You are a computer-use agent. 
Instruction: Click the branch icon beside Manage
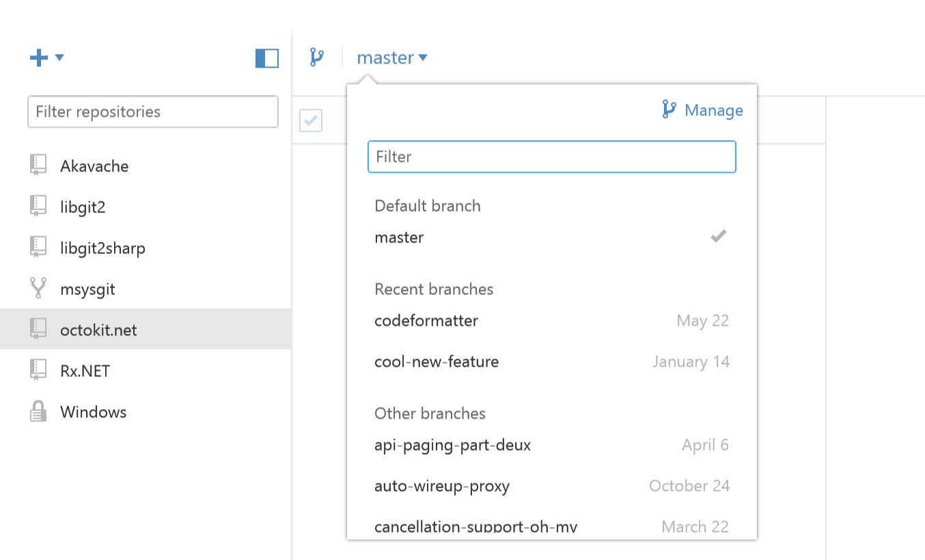click(x=669, y=110)
